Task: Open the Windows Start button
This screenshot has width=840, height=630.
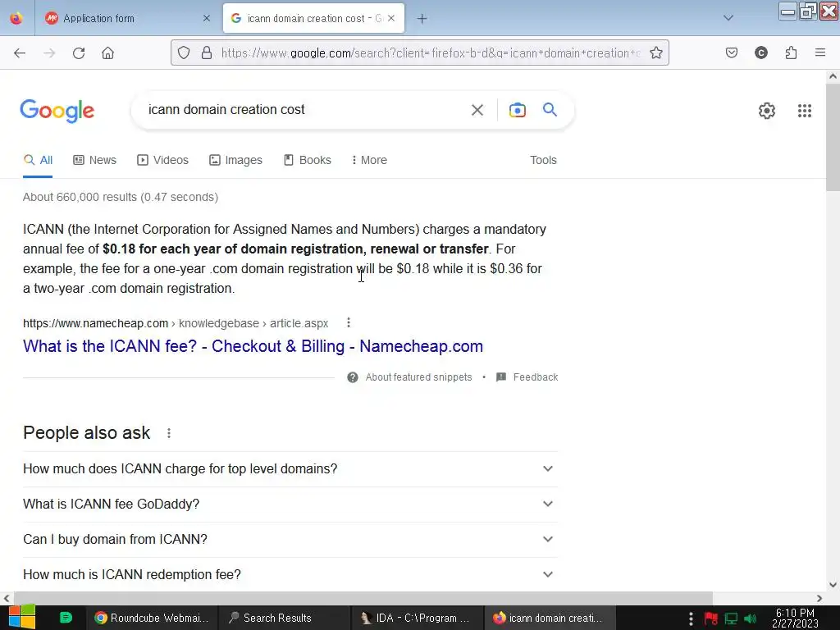Action: pos(21,618)
